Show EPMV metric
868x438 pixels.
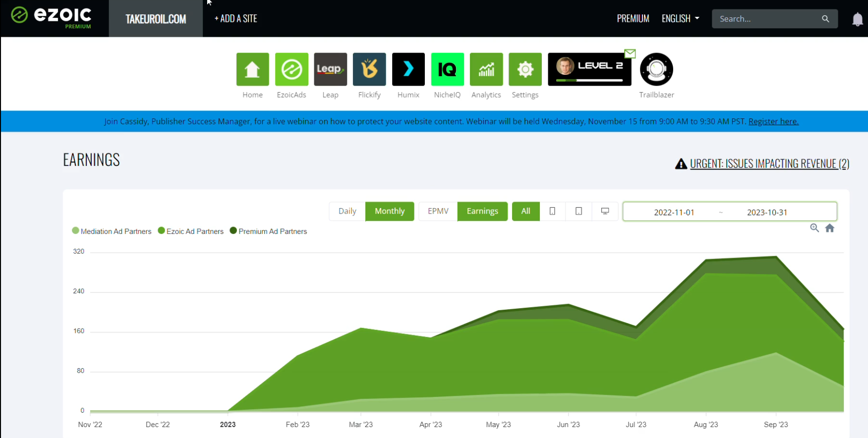pyautogui.click(x=438, y=211)
